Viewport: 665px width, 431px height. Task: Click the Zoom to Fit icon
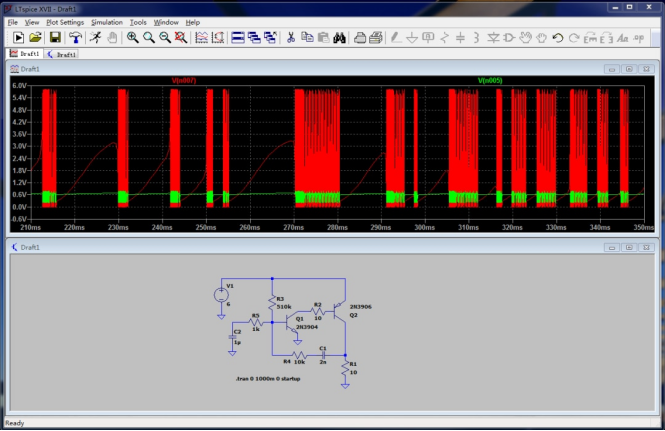click(180, 37)
